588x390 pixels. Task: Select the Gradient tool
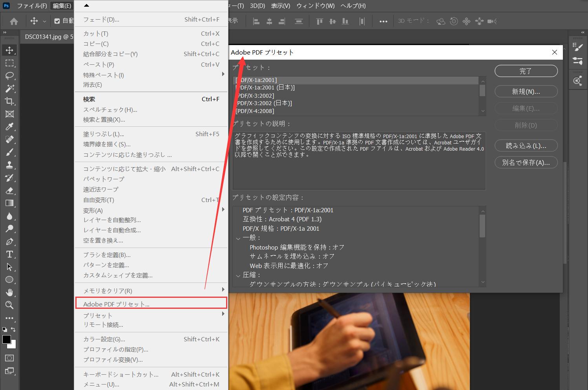(x=9, y=203)
